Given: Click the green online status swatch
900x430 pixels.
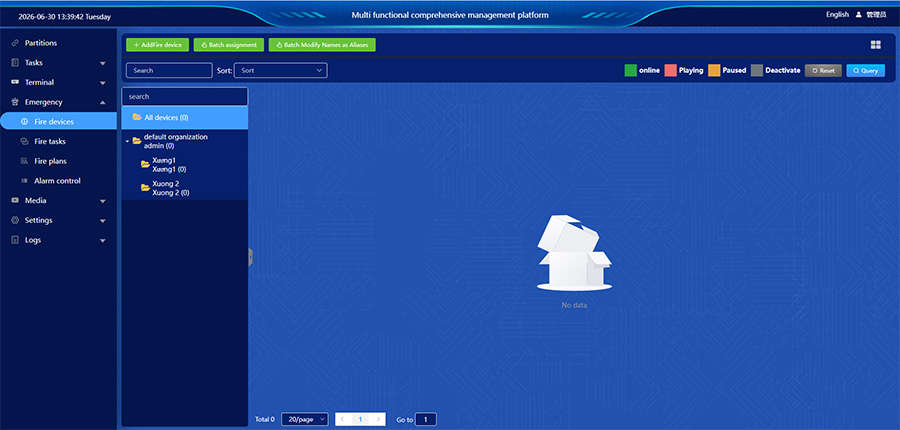Looking at the screenshot, I should [x=630, y=71].
